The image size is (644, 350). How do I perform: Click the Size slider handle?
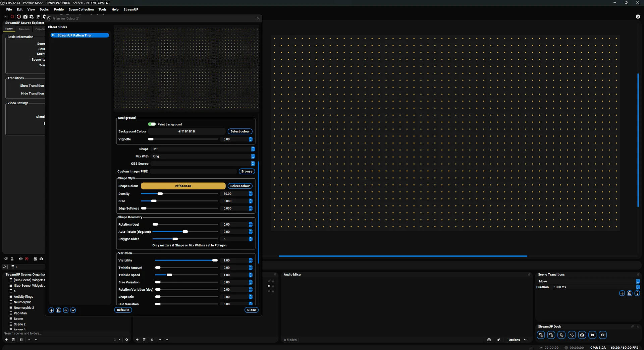[x=154, y=201]
